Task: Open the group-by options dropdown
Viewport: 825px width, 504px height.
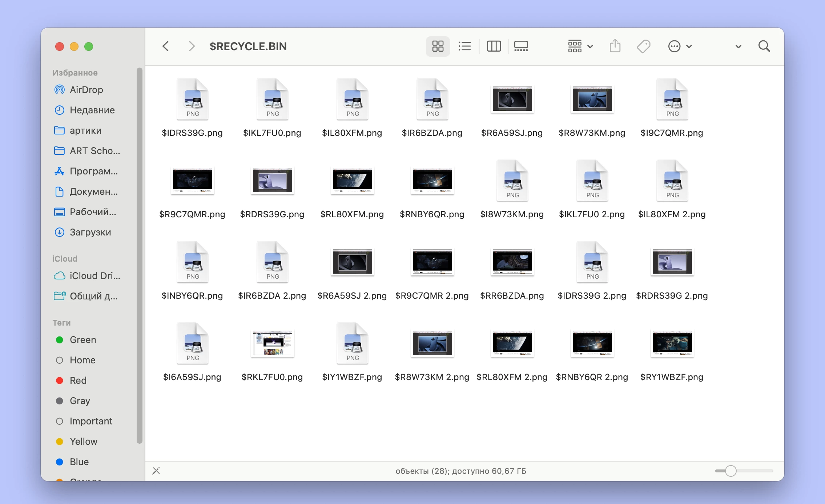Action: [580, 46]
